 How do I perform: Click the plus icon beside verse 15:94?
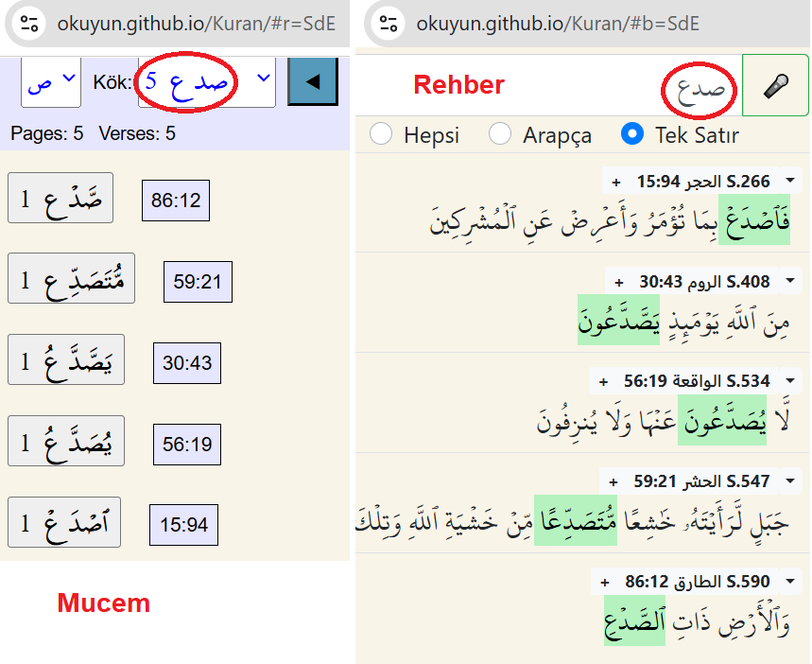[616, 182]
